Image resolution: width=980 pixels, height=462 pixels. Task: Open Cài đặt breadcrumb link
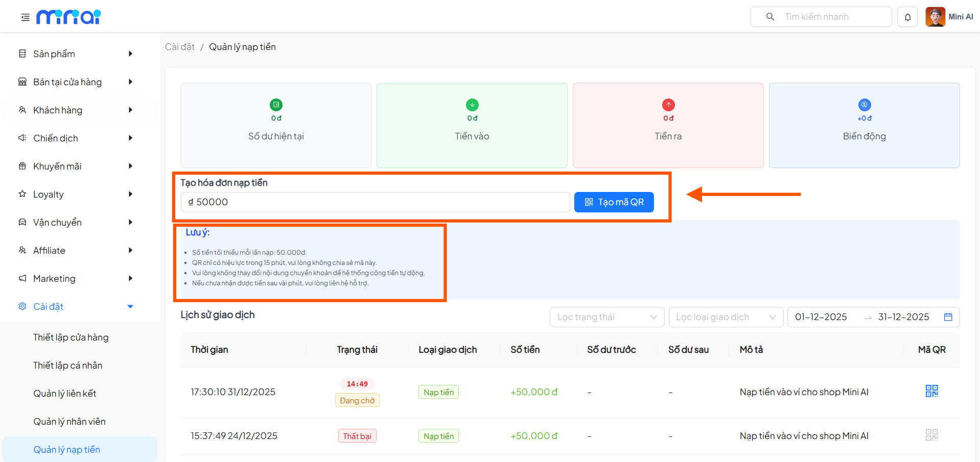click(x=179, y=46)
